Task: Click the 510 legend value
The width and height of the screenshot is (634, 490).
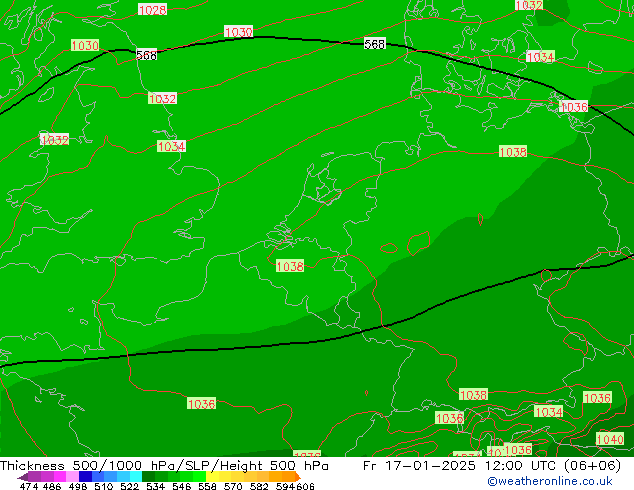Action: (x=104, y=486)
